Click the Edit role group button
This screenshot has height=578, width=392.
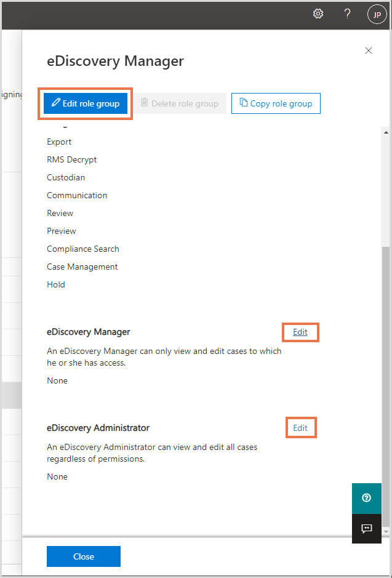pos(85,103)
